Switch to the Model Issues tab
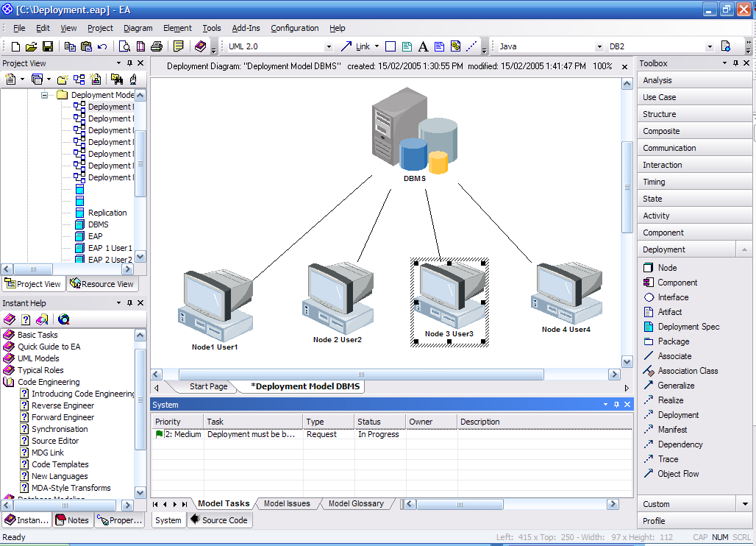Viewport: 756px width, 546px height. 287,504
